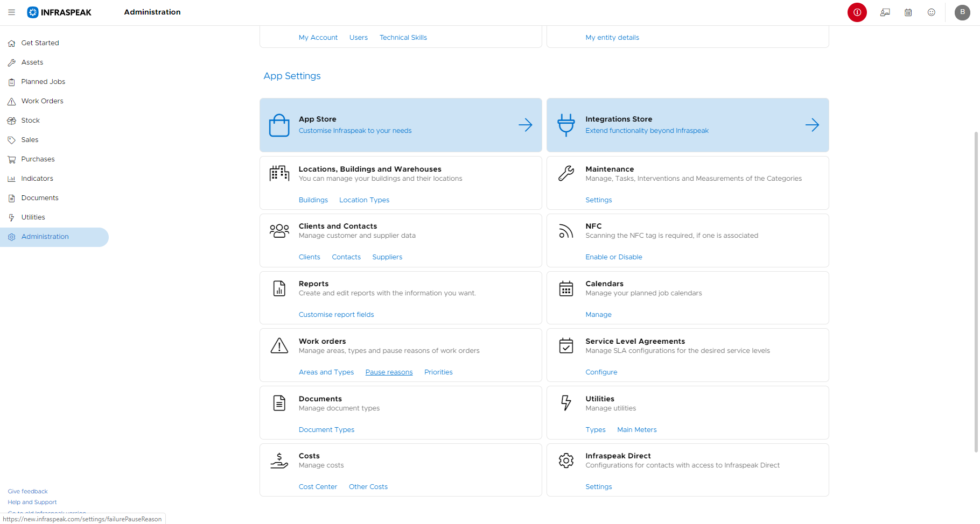Open the hamburger navigation menu
Image resolution: width=980 pixels, height=524 pixels.
point(11,12)
